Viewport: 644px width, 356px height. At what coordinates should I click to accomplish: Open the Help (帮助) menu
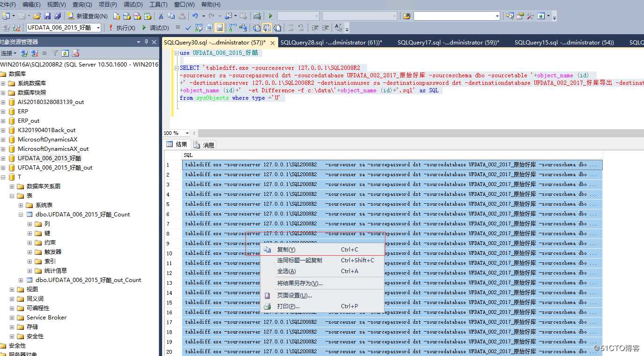point(211,4)
